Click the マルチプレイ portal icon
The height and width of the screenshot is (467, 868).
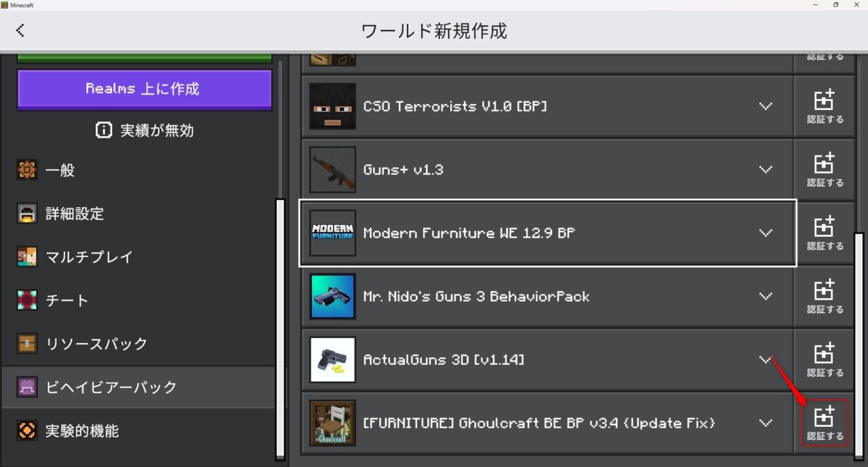tap(27, 257)
